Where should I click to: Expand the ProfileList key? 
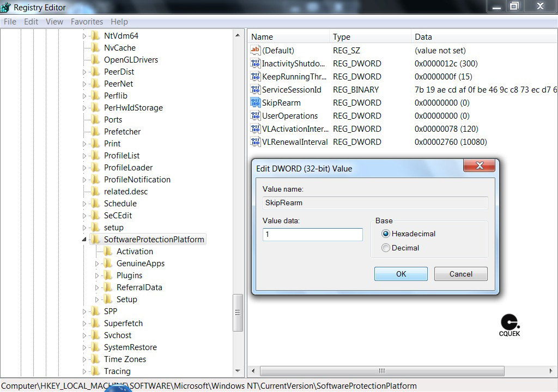click(x=84, y=156)
